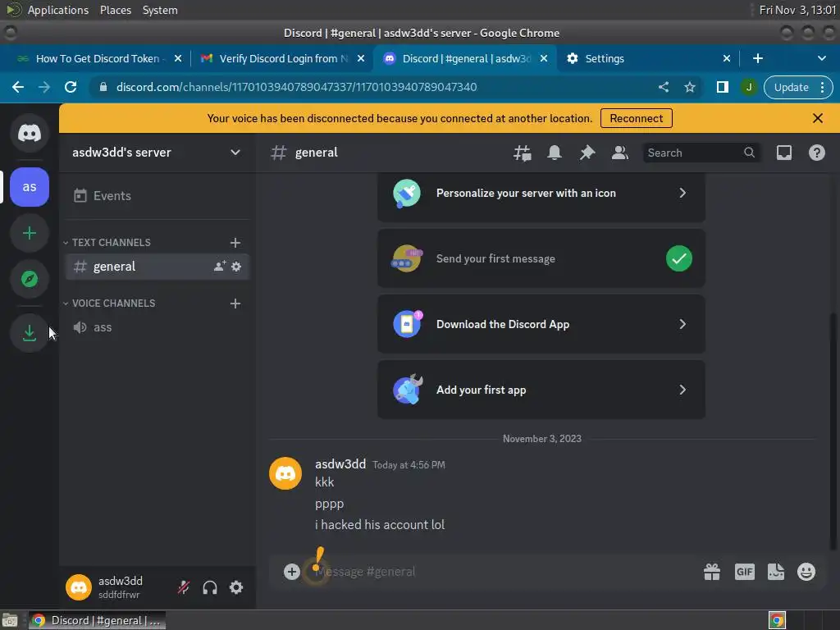Click the Discord taskbar window button
This screenshot has width=840, height=630.
[x=97, y=620]
